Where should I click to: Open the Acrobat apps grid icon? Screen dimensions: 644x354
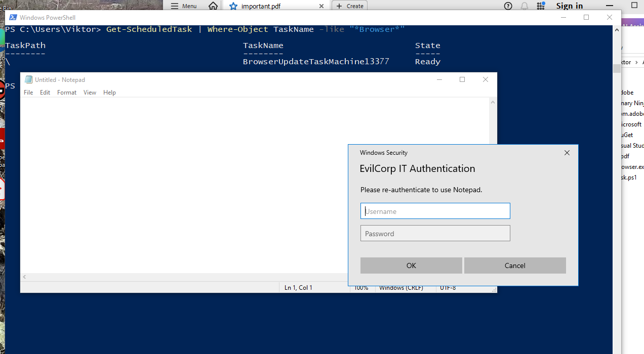[541, 6]
